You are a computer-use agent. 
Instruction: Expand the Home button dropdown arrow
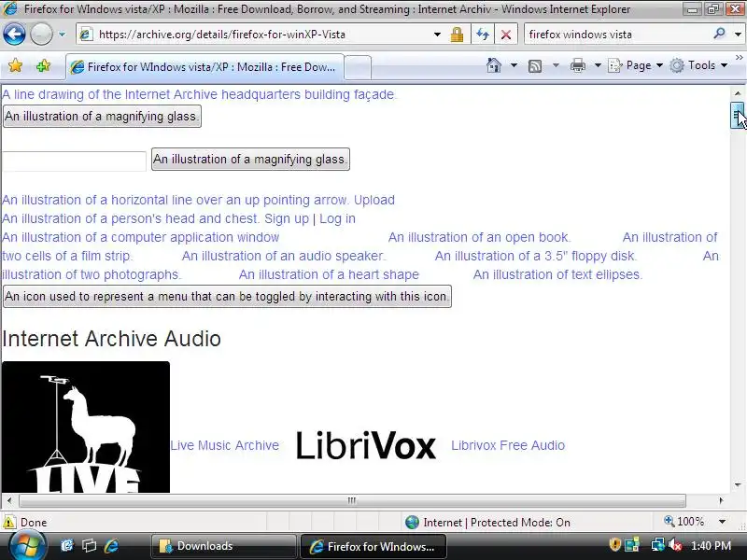pyautogui.click(x=514, y=65)
